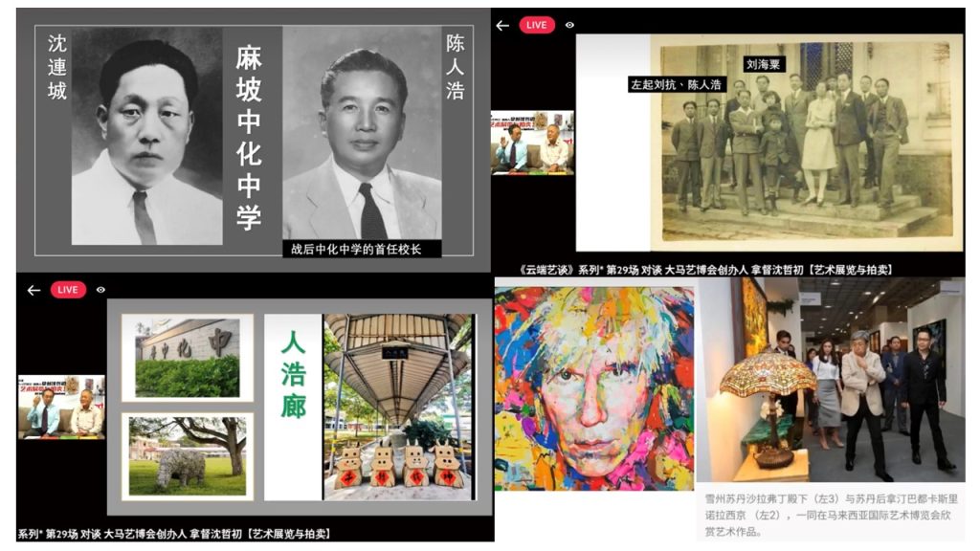The width and height of the screenshot is (980, 551).
Task: Tap the viewer eye icon in the top-right stream
Action: (x=569, y=25)
